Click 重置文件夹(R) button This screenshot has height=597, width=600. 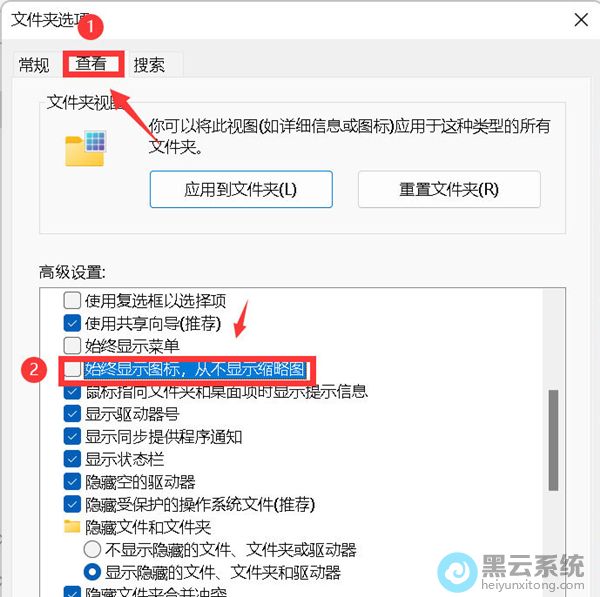coord(449,189)
